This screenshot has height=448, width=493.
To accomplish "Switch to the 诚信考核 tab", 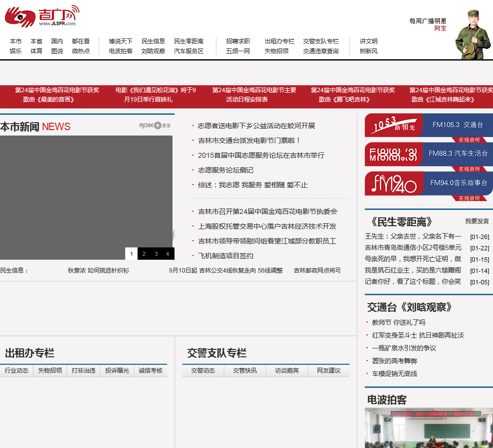I will click(150, 371).
